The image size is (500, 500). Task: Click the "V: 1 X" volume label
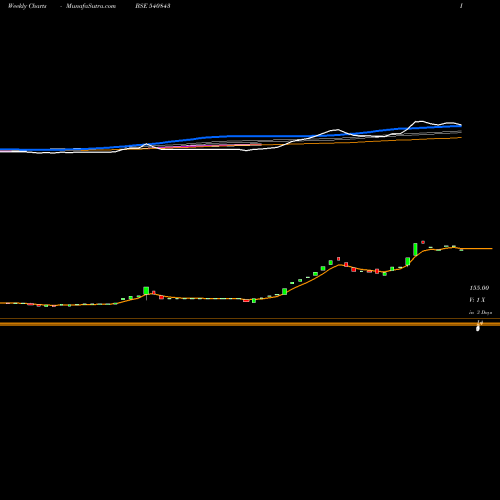pyautogui.click(x=477, y=300)
